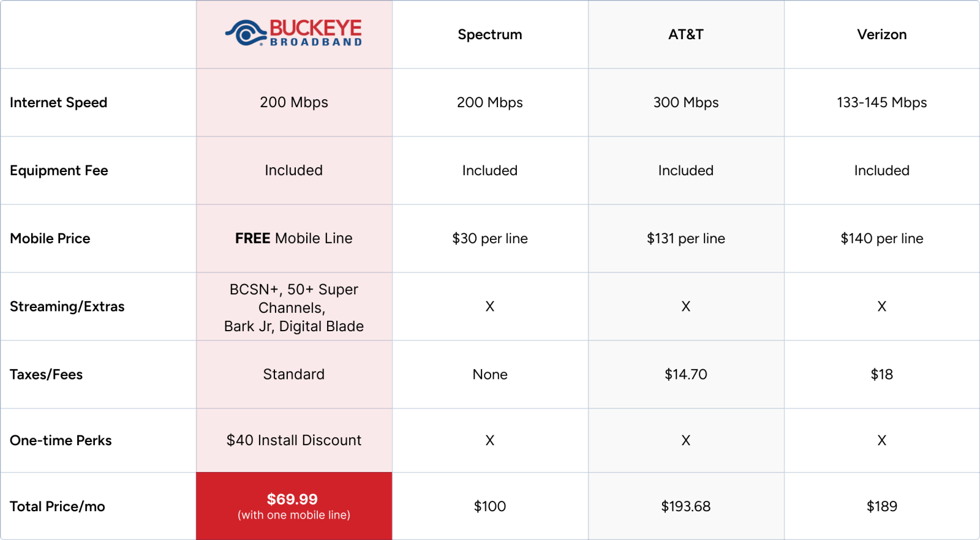
Task: Click Verizon's X in One-time Perks row
Action: [x=882, y=440]
